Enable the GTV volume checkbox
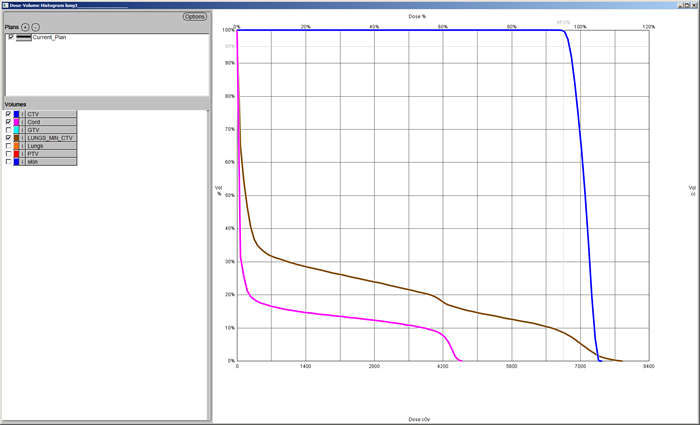The width and height of the screenshot is (700, 425). tap(9, 130)
